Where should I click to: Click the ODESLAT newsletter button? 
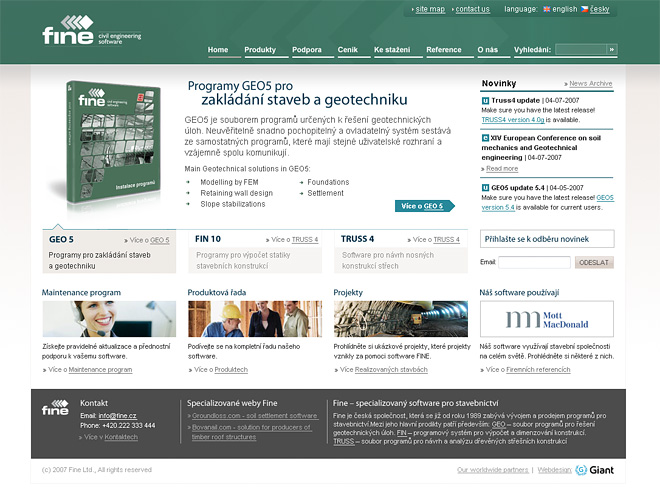tap(594, 262)
